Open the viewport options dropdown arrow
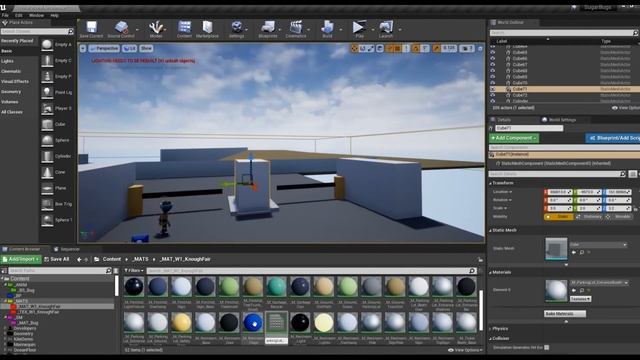 tap(83, 49)
